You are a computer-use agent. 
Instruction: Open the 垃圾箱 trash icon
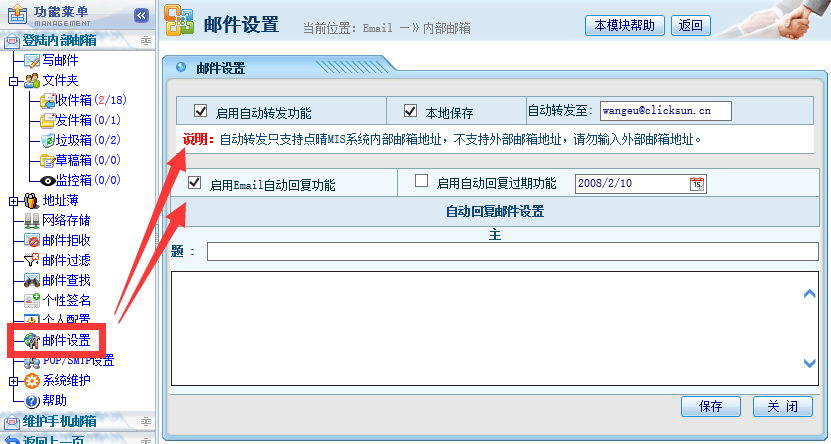[48, 140]
